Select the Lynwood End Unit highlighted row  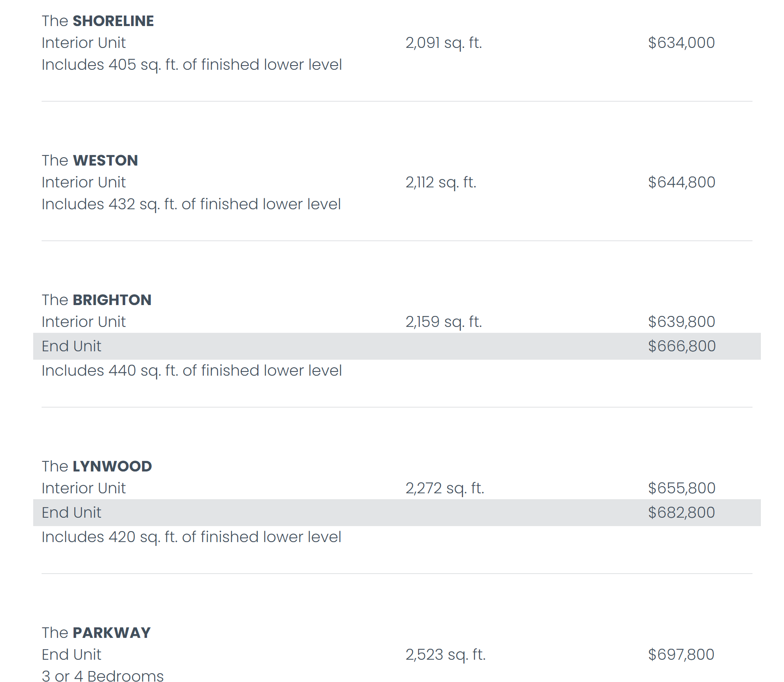click(397, 513)
